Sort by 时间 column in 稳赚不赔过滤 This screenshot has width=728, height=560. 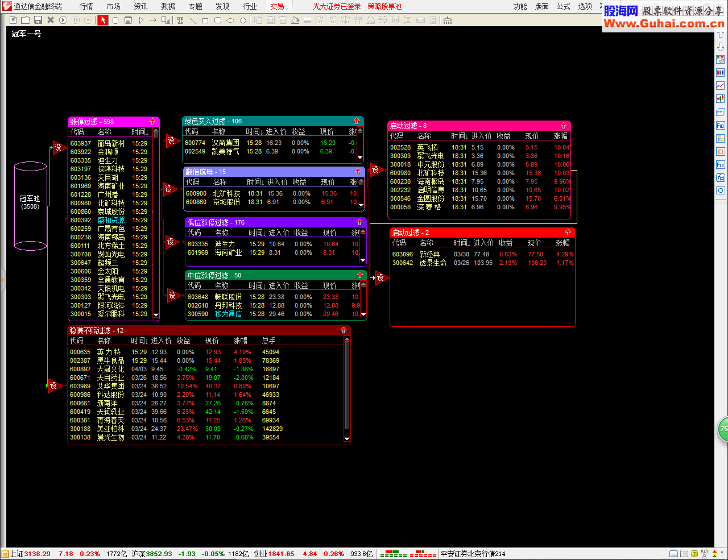tap(139, 341)
